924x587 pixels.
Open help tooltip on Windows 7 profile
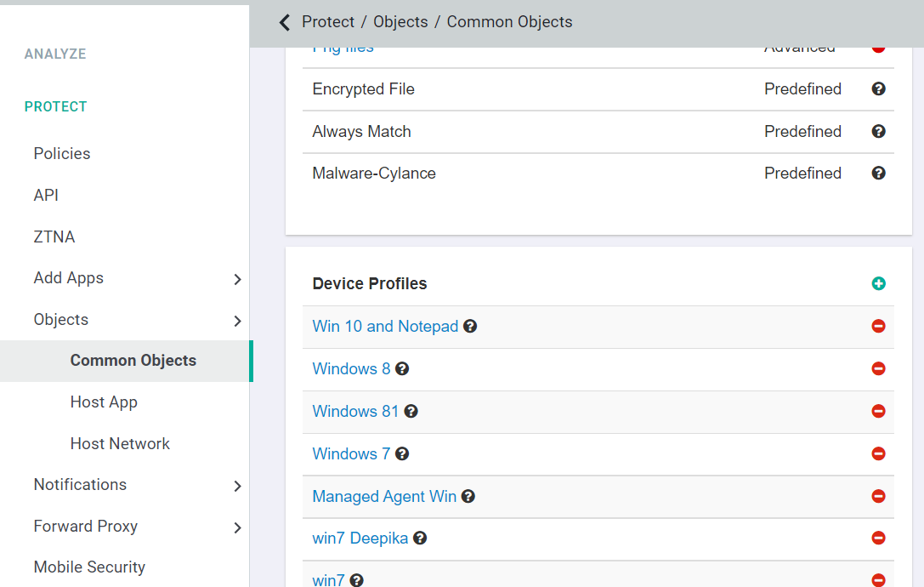400,453
